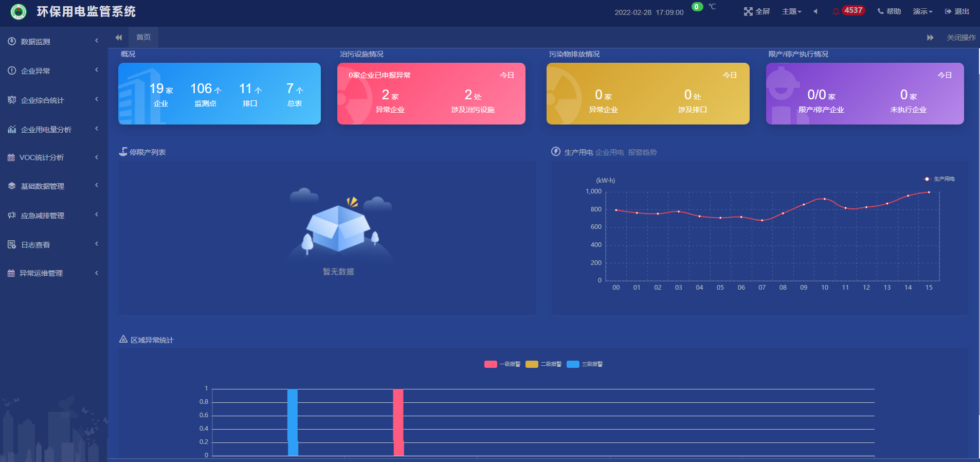Open the 关闭操作 tab actions
Viewport: 980px width, 462px height.
click(961, 38)
